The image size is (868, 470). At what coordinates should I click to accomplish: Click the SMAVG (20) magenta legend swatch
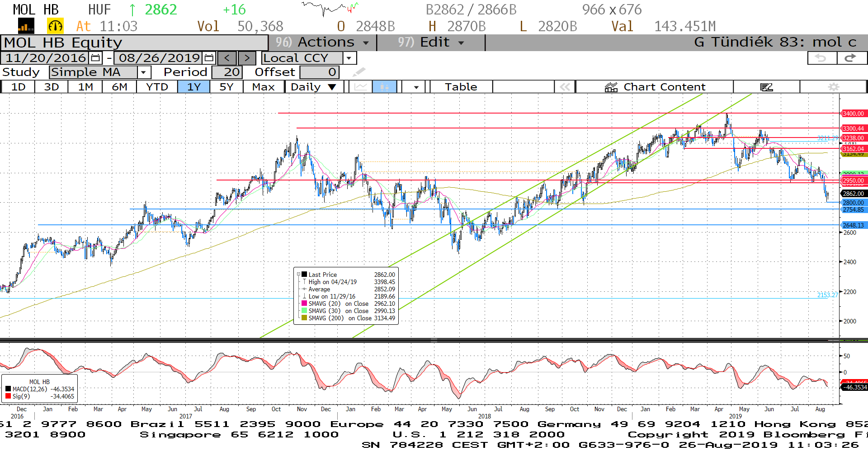[x=305, y=303]
